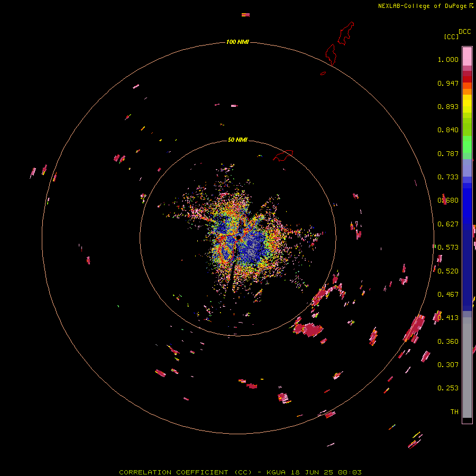Viewport: 476px width, 476px height.
Task: Click the large red island outline on the 100 NMI ring
Action: [x=331, y=54]
